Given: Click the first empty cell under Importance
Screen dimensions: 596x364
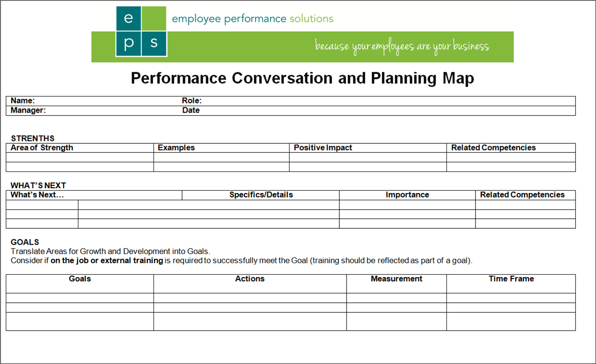Looking at the screenshot, I should coord(407,204).
